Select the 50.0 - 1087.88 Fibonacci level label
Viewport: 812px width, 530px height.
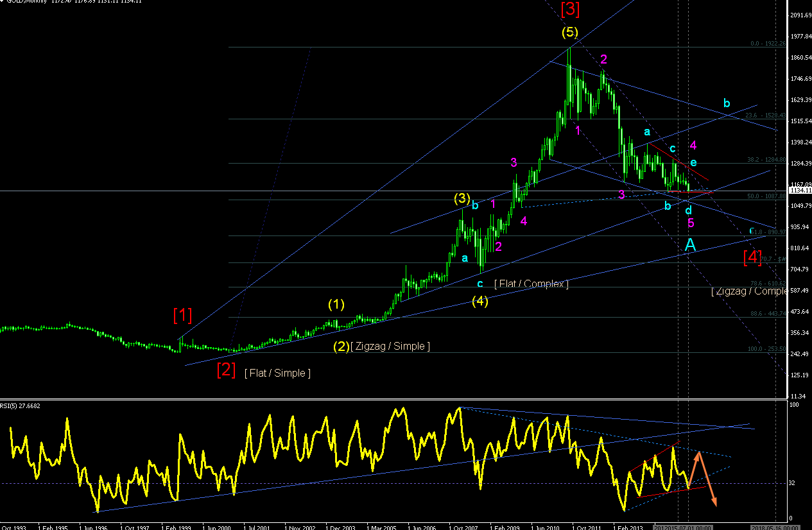tap(766, 196)
